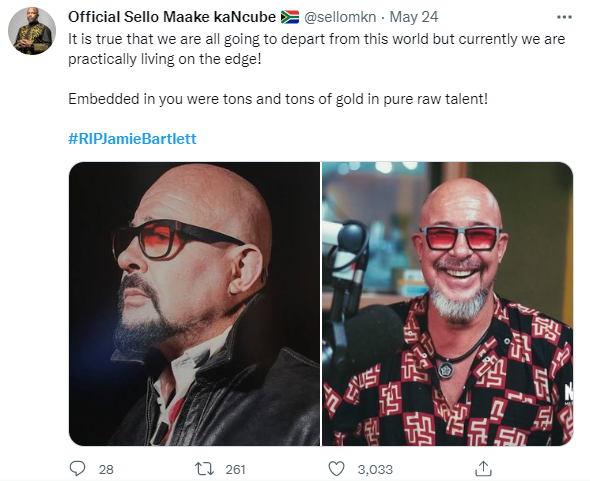Screen dimensions: 590x481
Task: Click the 261 retweets count
Action: tap(235, 469)
